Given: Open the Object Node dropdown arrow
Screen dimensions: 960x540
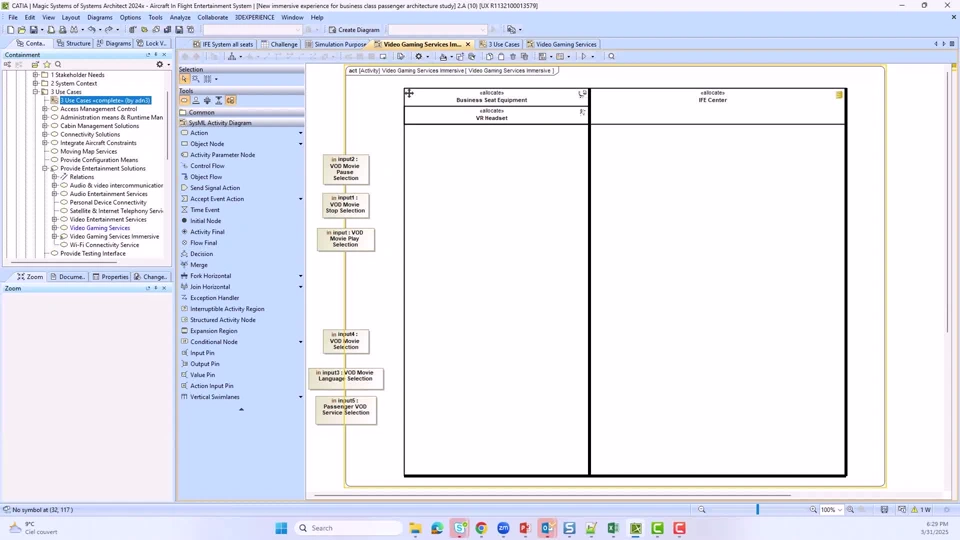Looking at the screenshot, I should coord(300,144).
